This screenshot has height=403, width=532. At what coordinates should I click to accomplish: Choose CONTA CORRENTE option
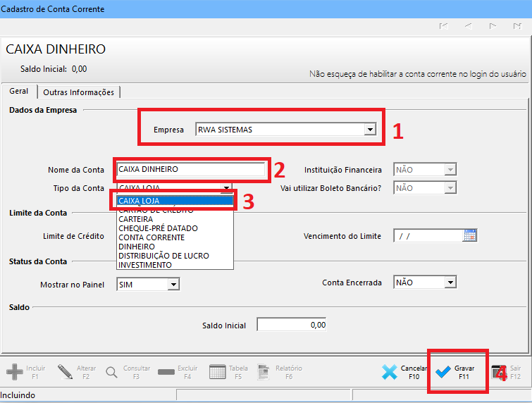click(x=175, y=237)
